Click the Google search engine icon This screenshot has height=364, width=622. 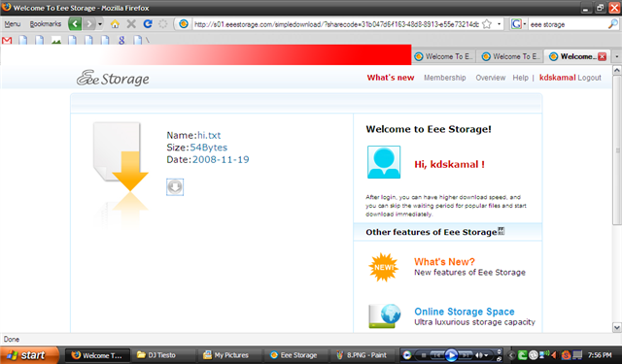(516, 24)
